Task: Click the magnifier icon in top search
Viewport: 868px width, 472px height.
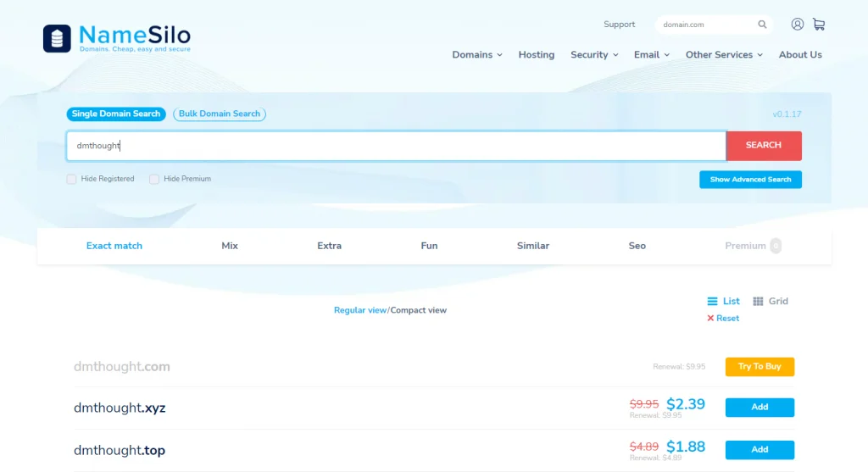Action: click(x=762, y=25)
